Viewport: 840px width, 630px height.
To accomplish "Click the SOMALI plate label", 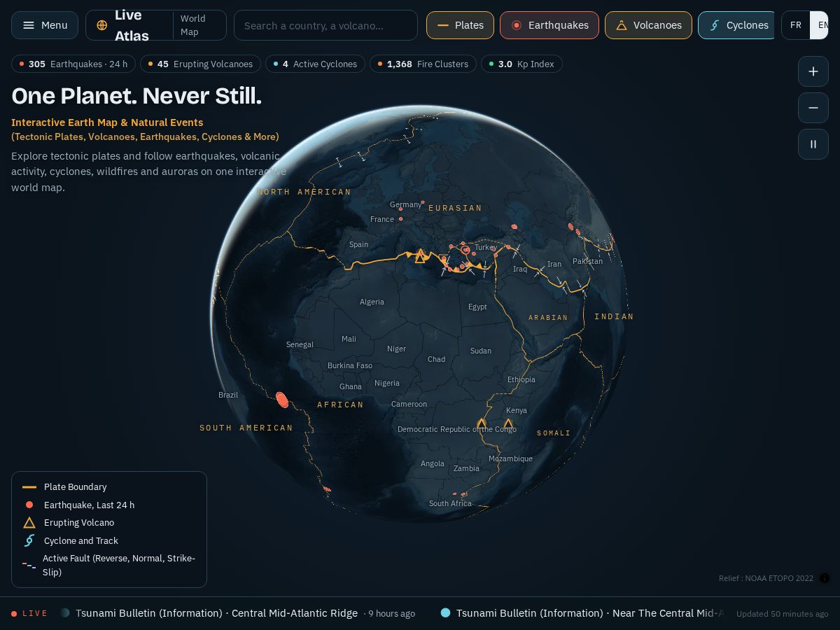I will point(554,433).
